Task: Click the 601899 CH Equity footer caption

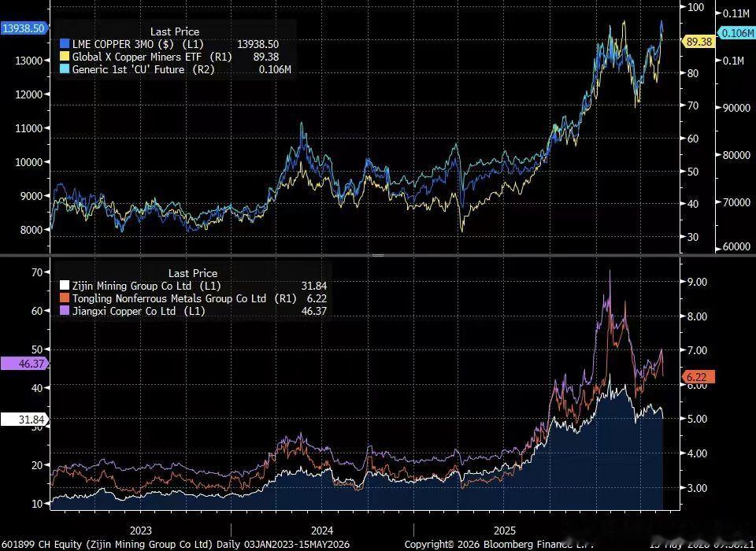Action: click(x=176, y=545)
